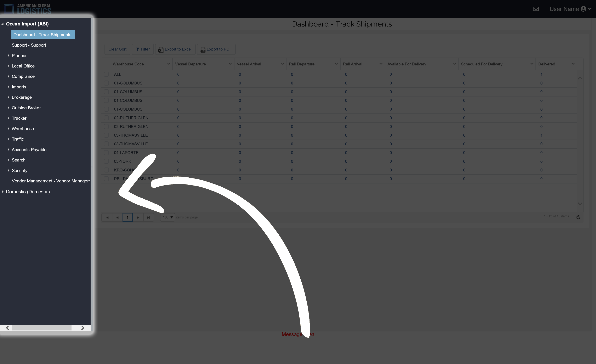
Task: Click current page number 1
Action: (x=127, y=217)
